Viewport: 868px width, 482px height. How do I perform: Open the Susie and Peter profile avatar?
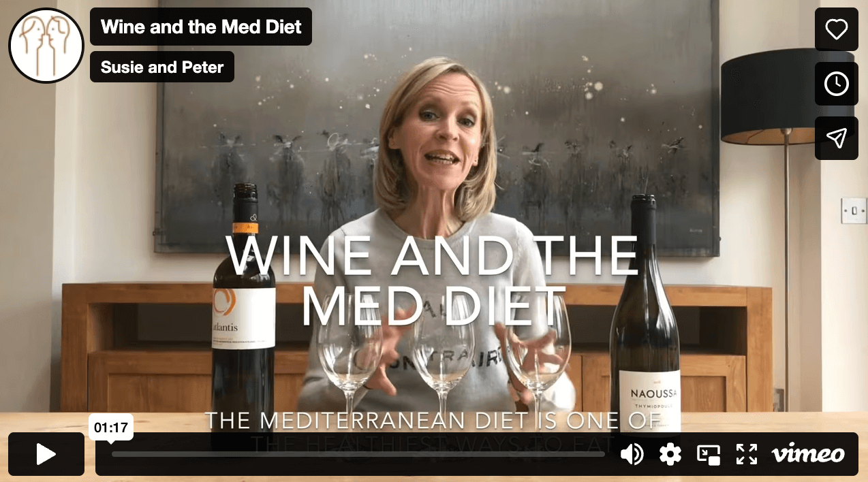pyautogui.click(x=46, y=46)
